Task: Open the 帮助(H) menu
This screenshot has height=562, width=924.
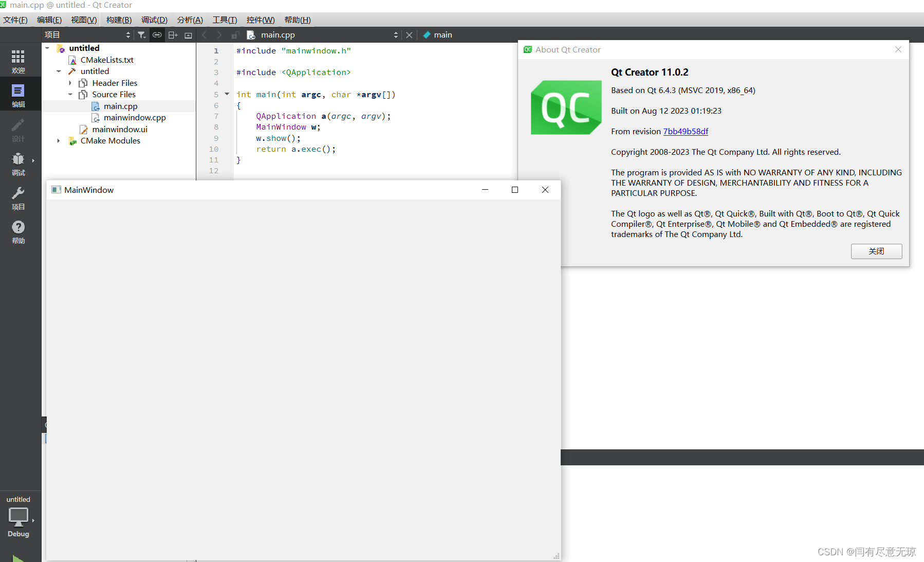Action: [x=298, y=20]
